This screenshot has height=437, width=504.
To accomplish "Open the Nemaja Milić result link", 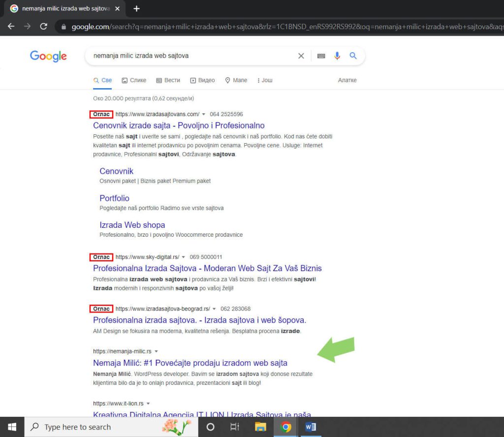I will coord(190,363).
